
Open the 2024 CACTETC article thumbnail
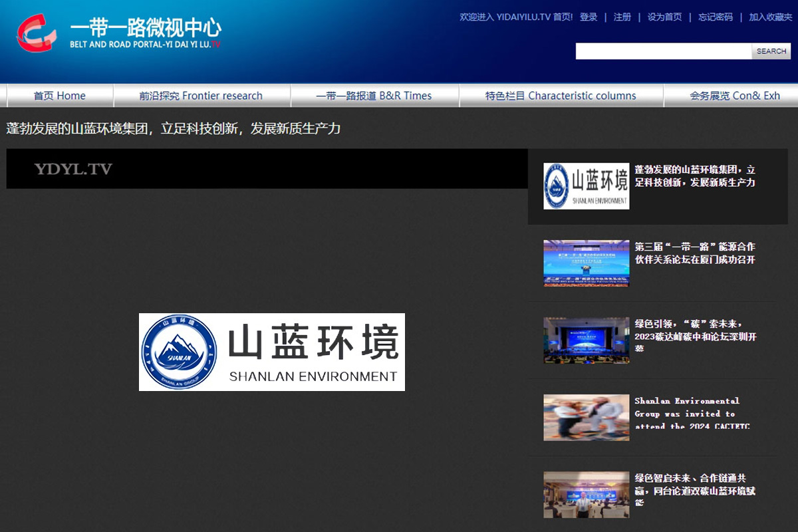pos(586,417)
